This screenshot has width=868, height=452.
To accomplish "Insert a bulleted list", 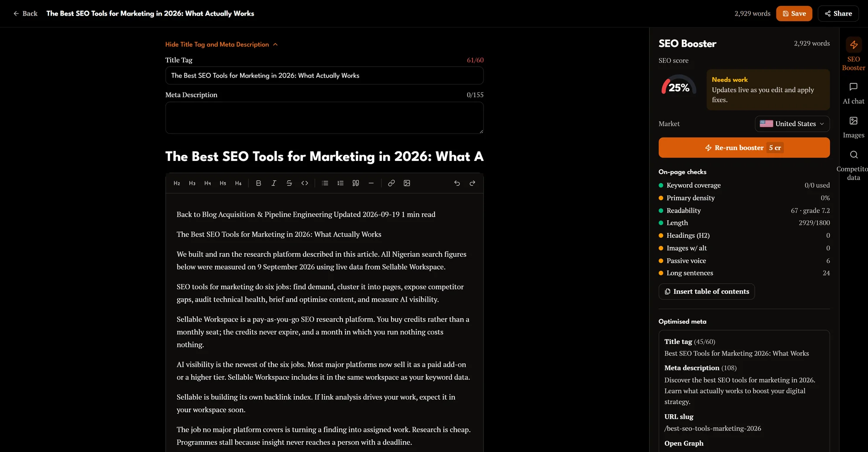I will [325, 183].
